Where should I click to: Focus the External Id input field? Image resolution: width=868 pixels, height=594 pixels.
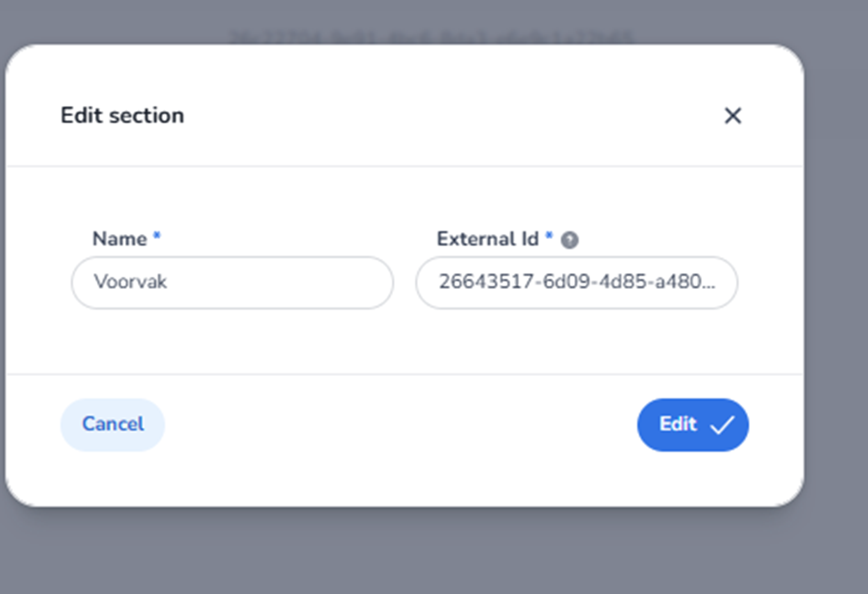(577, 283)
